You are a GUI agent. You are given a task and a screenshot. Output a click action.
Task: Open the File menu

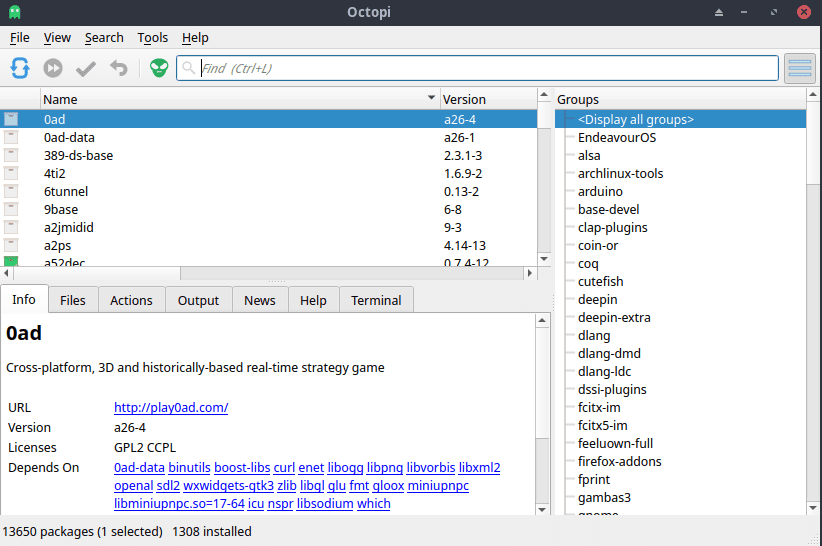19,38
